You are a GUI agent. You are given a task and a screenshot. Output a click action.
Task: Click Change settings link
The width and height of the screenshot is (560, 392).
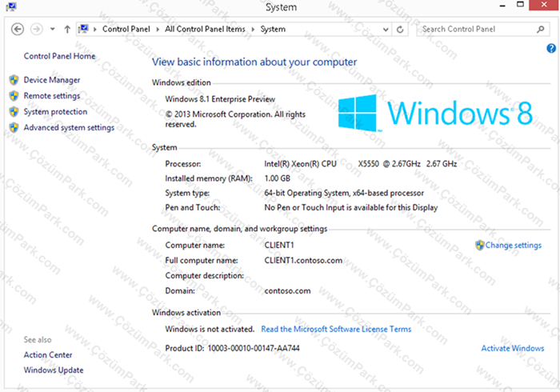tap(514, 246)
